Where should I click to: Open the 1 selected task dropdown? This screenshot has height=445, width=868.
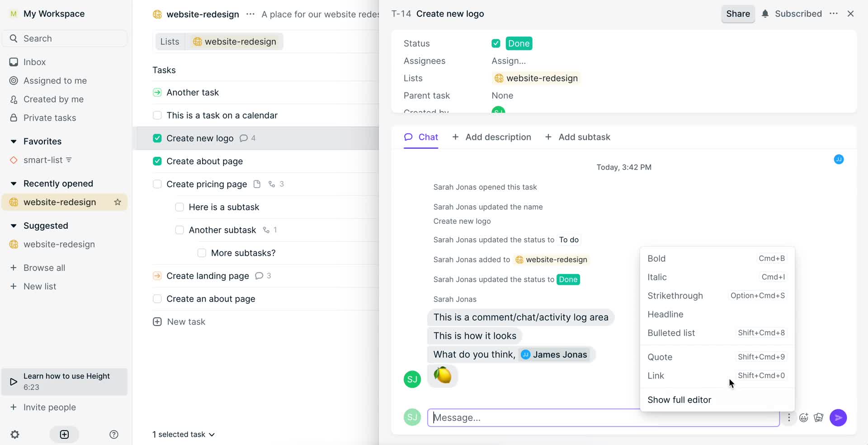tap(184, 435)
